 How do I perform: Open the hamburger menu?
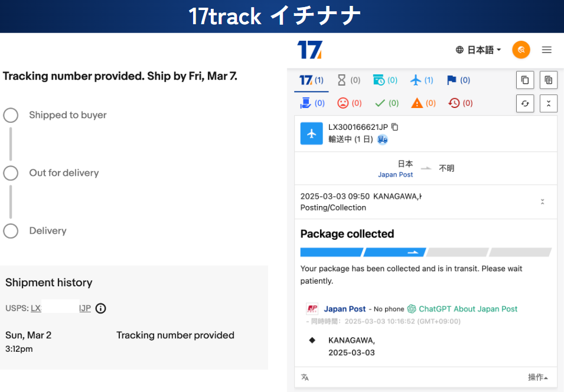point(547,50)
